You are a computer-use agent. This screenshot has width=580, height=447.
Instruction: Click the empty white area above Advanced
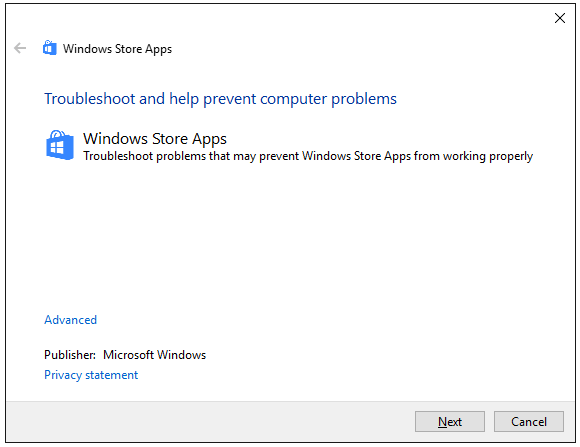tap(289, 237)
